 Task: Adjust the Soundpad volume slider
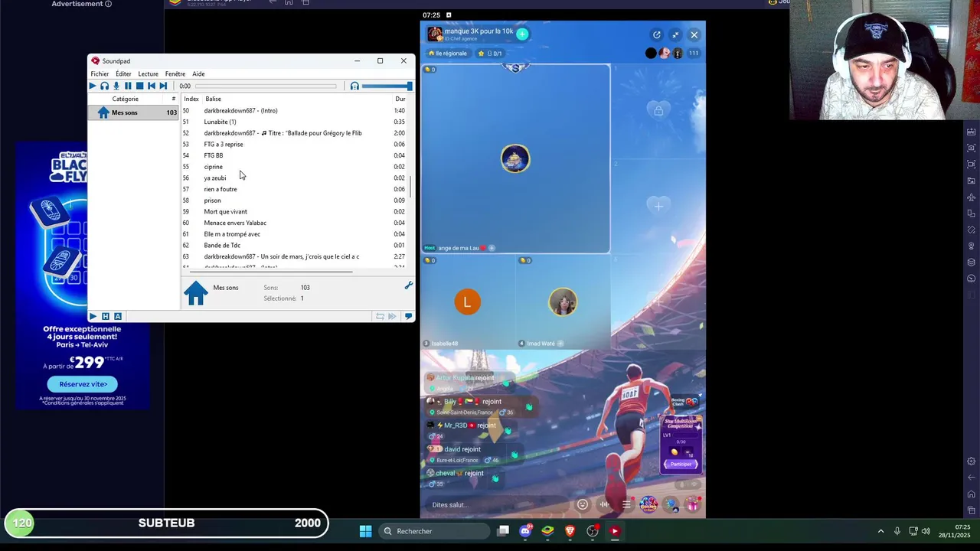point(387,86)
